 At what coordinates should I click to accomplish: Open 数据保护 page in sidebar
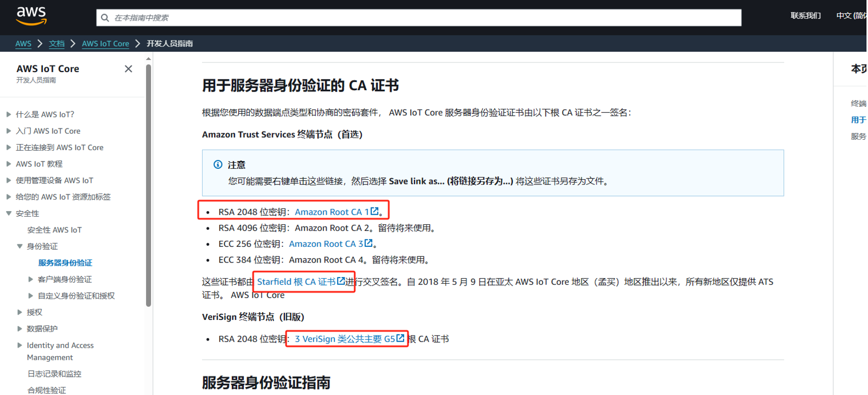pyautogui.click(x=42, y=328)
